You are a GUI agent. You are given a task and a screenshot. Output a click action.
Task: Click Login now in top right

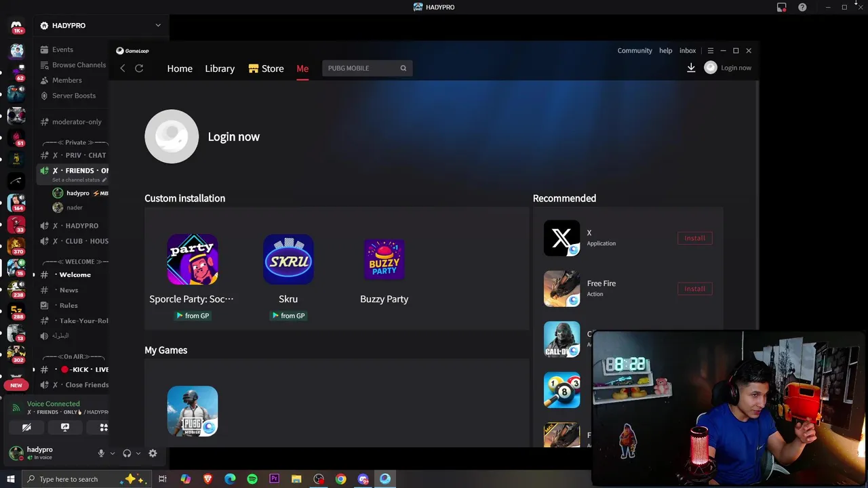pos(736,68)
